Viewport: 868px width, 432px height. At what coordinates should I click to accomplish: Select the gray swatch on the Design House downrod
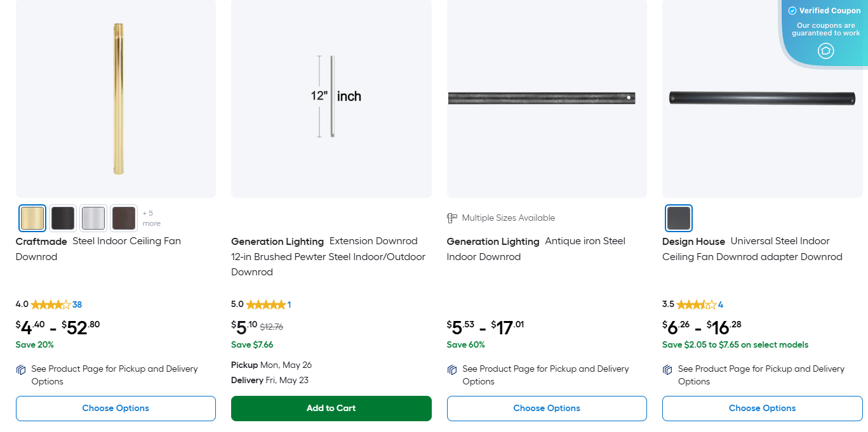678,218
